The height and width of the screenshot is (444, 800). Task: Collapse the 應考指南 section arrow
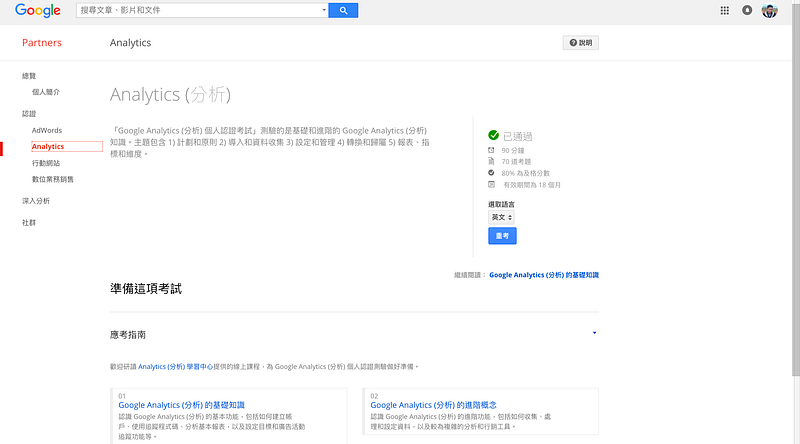tap(594, 333)
